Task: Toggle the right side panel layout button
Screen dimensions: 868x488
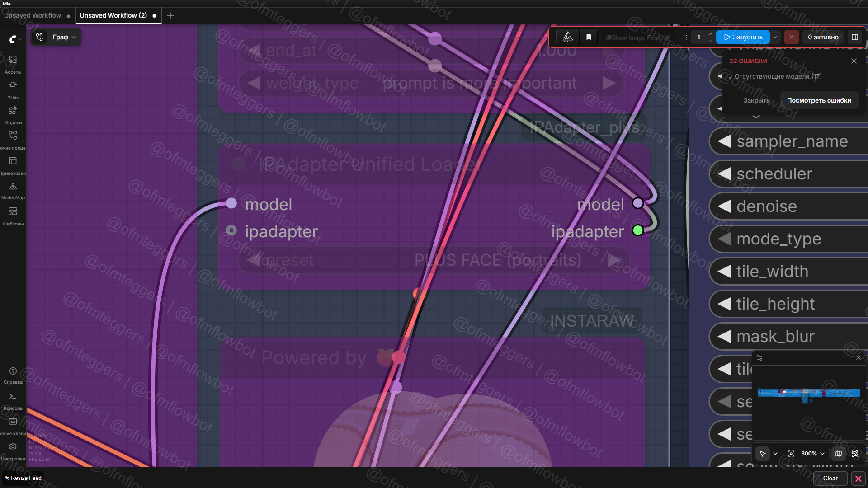Action: pyautogui.click(x=855, y=38)
